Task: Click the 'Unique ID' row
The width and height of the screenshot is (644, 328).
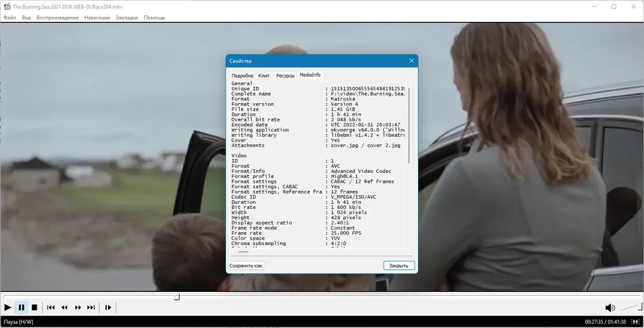Action: (318, 89)
